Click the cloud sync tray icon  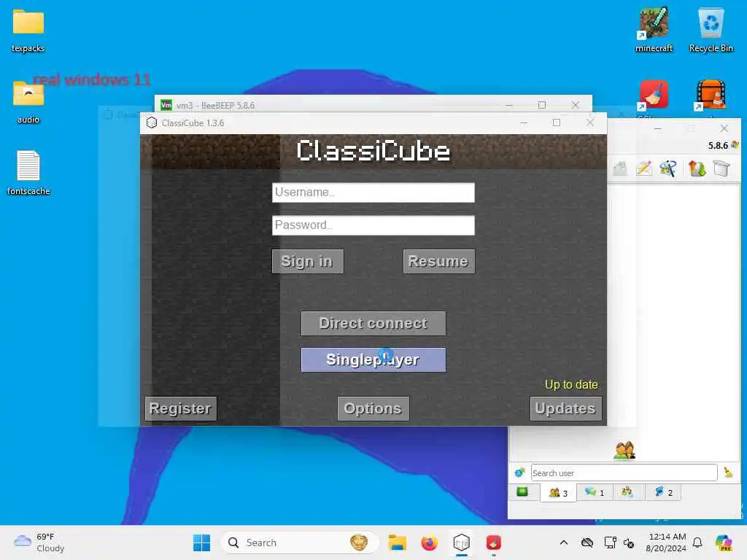587,542
